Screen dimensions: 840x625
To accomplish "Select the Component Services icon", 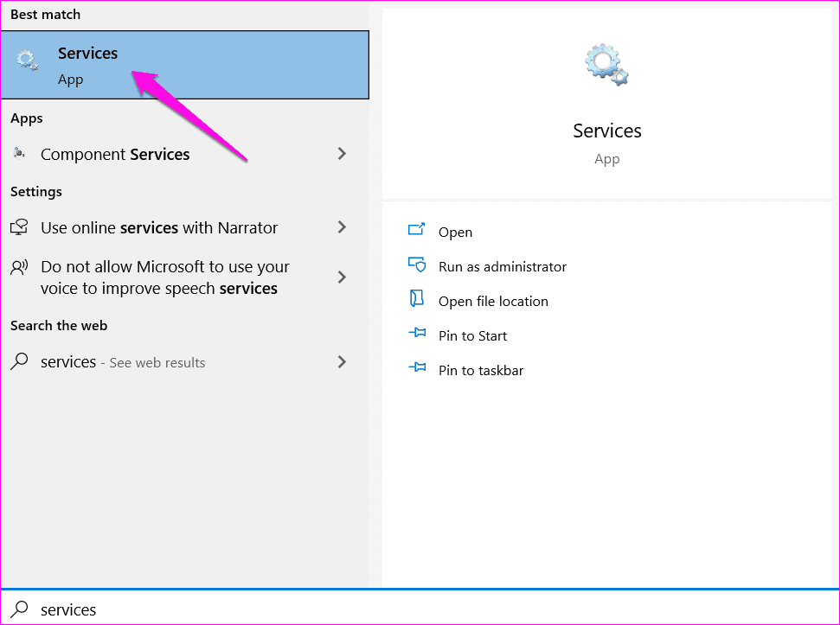I will [x=19, y=154].
